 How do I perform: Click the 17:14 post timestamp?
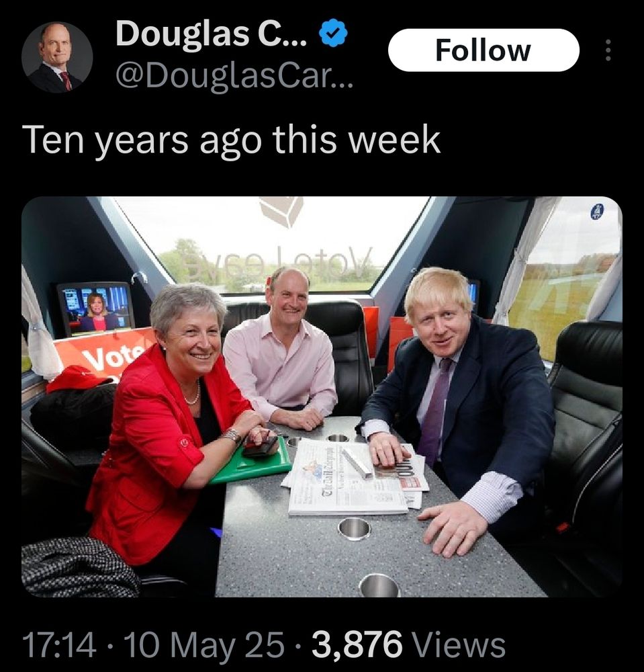point(59,644)
